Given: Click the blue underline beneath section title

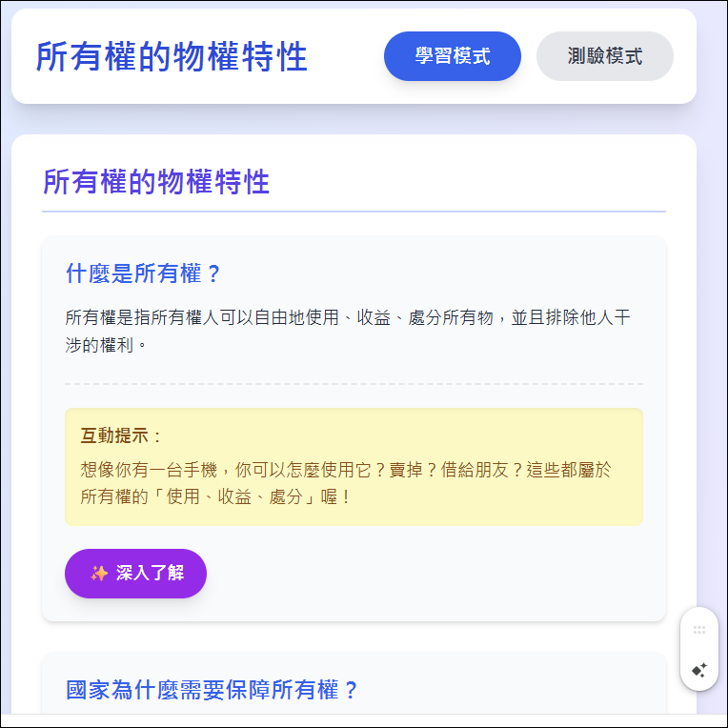Looking at the screenshot, I should (x=354, y=212).
